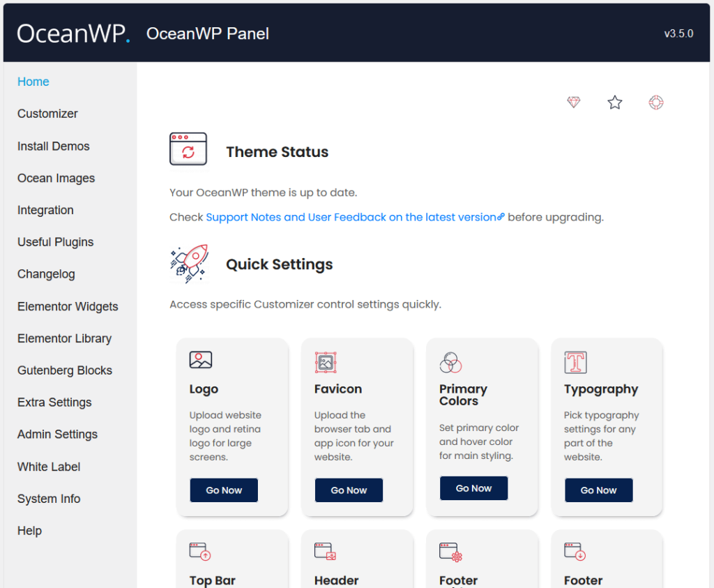Click the Footer card gear icon
This screenshot has width=714, height=588.
coord(451,552)
